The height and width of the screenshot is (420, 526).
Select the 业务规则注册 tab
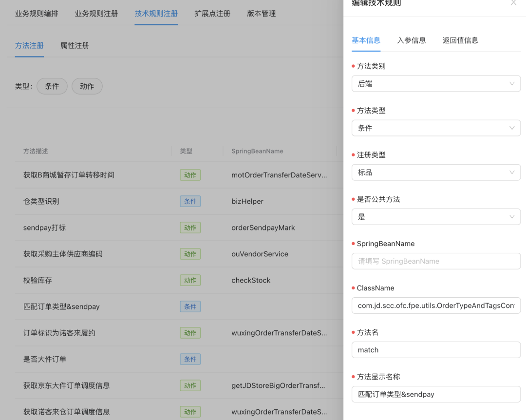tap(96, 14)
